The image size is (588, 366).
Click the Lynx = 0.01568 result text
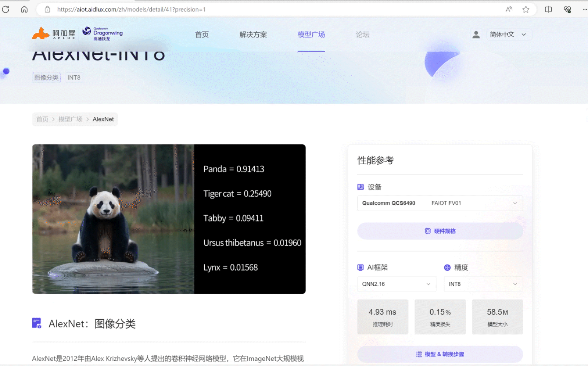click(x=230, y=268)
